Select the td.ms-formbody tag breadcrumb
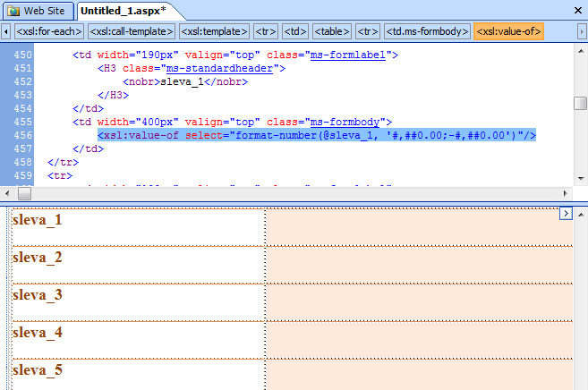This screenshot has height=390, width=588. (x=427, y=31)
